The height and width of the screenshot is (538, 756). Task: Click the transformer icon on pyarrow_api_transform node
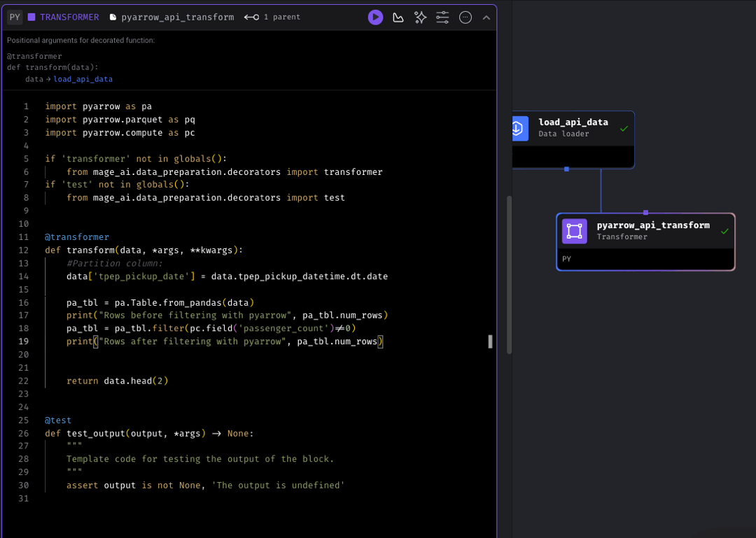(574, 232)
